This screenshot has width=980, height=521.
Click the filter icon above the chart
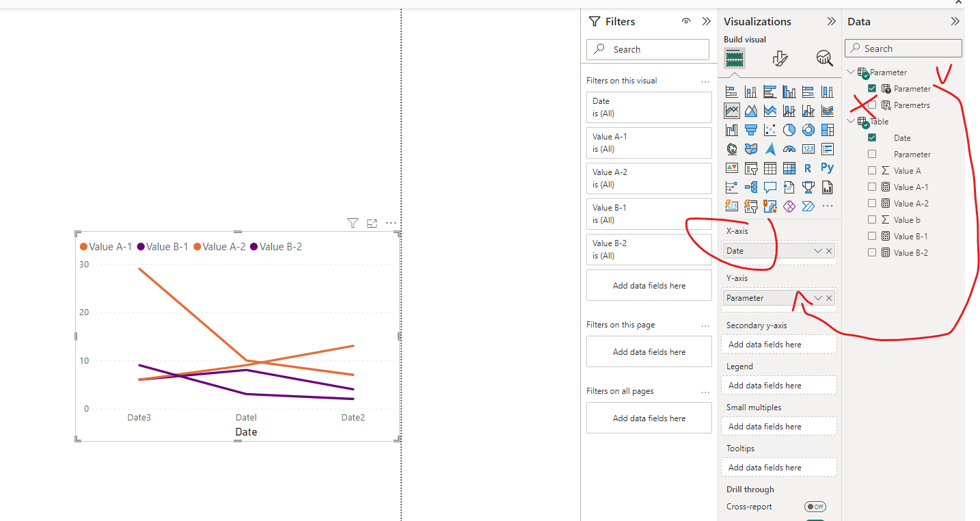[353, 223]
